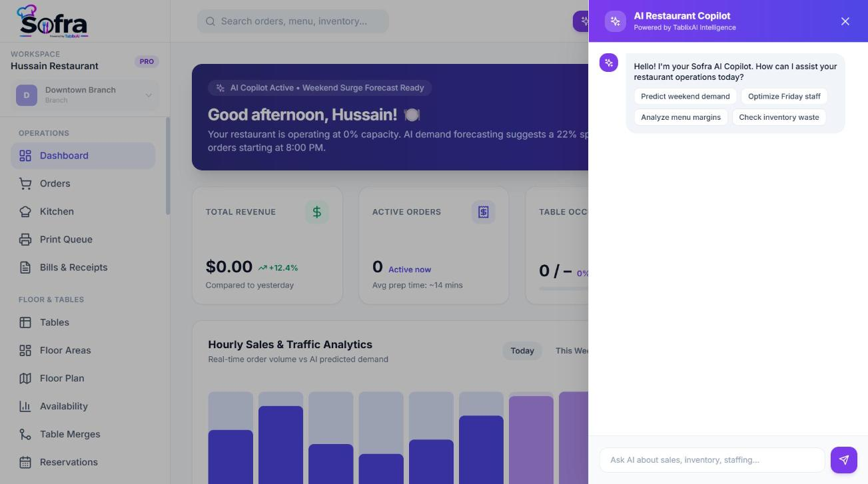Click the Sofra logo

pos(53,21)
